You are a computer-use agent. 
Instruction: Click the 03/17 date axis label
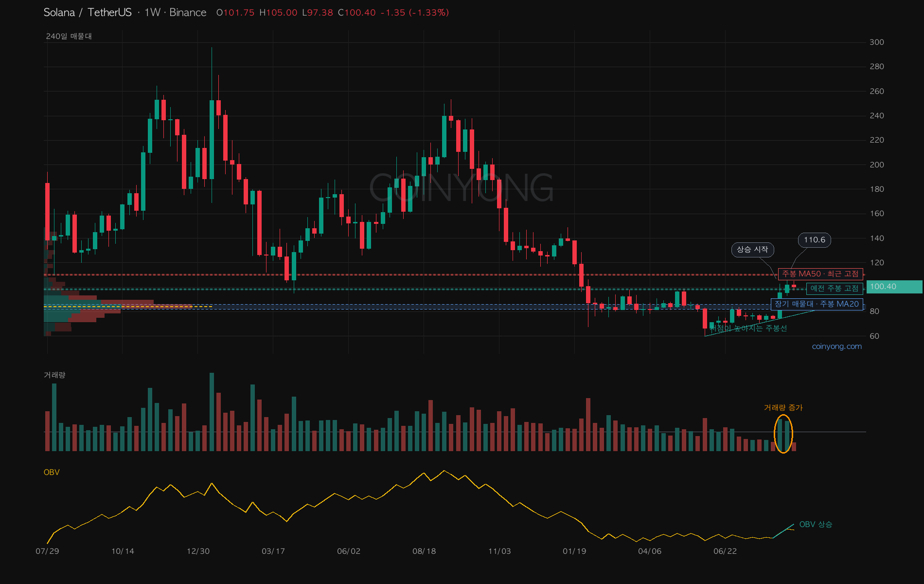point(273,551)
